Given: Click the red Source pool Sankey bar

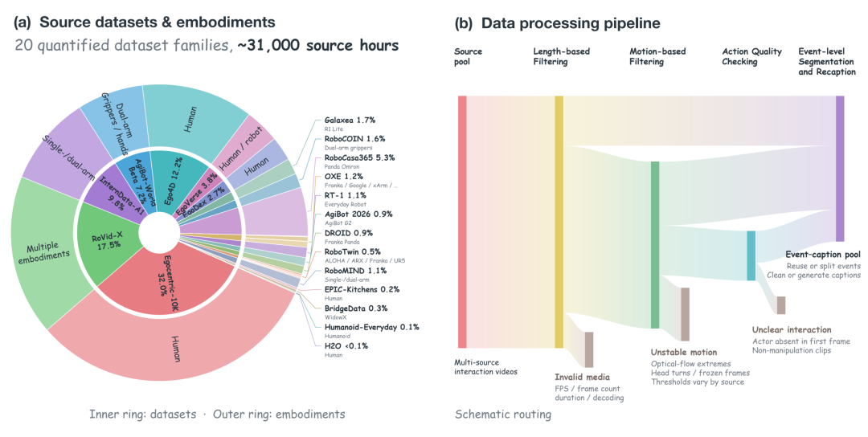Looking at the screenshot, I should (462, 222).
